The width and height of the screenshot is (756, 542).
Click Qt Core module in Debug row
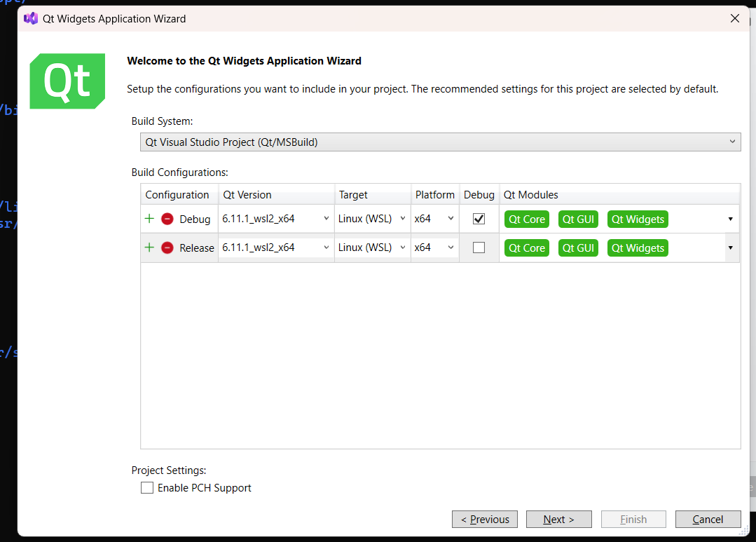526,219
